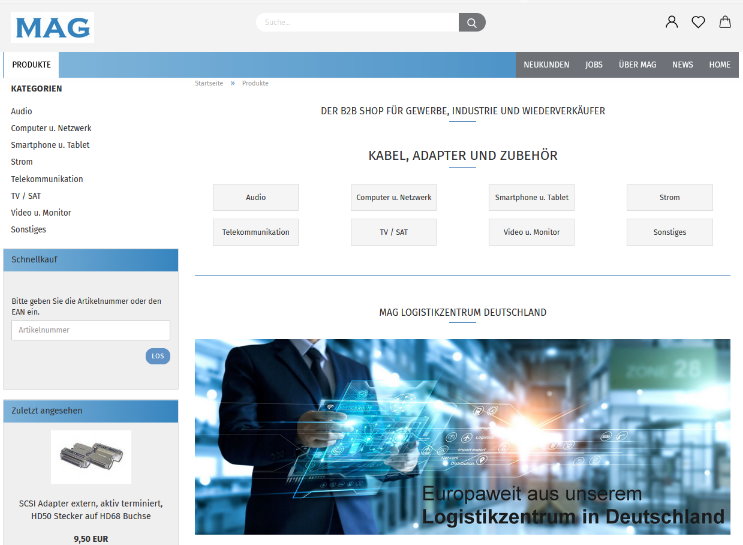Screen dimensions: 743x545
Task: Open the wishlist heart icon
Action: [698, 22]
